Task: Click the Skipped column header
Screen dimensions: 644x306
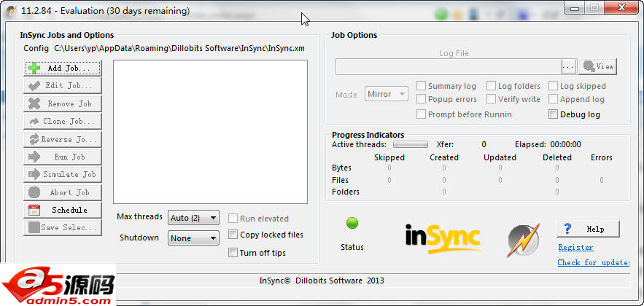Action: [x=389, y=157]
